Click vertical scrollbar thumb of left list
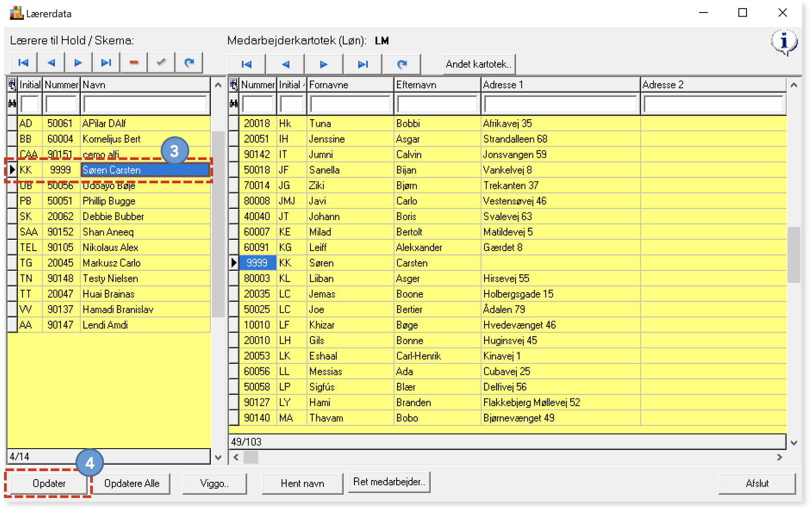Screen dimensions: 812x511 218,224
